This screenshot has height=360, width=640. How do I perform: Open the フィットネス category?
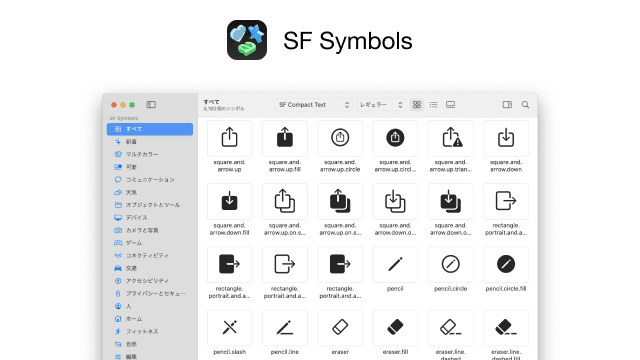150,331
